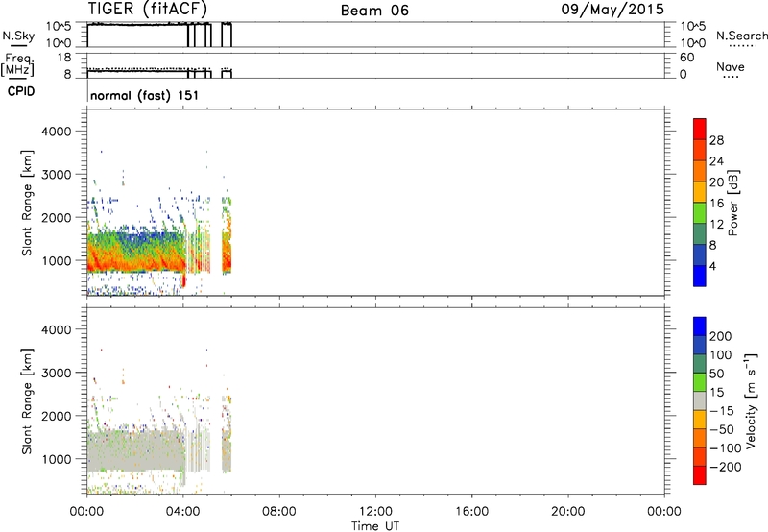768x532 pixels.
Task: Click the N.Search legend label
Action: tap(741, 36)
